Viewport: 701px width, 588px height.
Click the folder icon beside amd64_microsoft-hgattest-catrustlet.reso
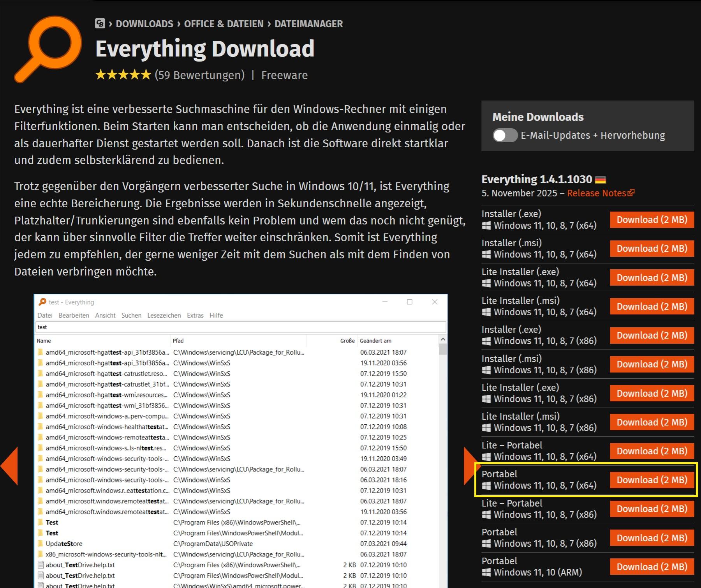(41, 373)
